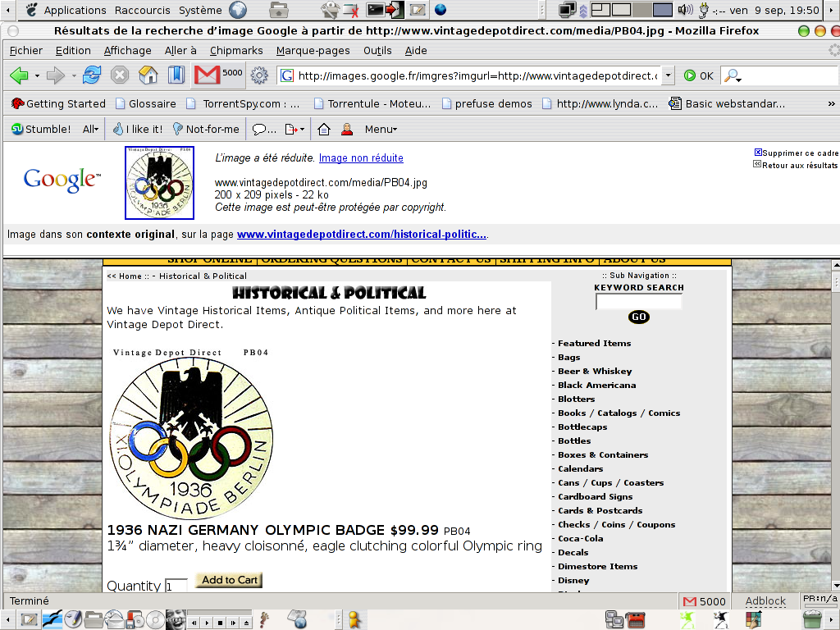840x630 pixels.
Task: Focus the Keyword Search input field
Action: coord(638,302)
